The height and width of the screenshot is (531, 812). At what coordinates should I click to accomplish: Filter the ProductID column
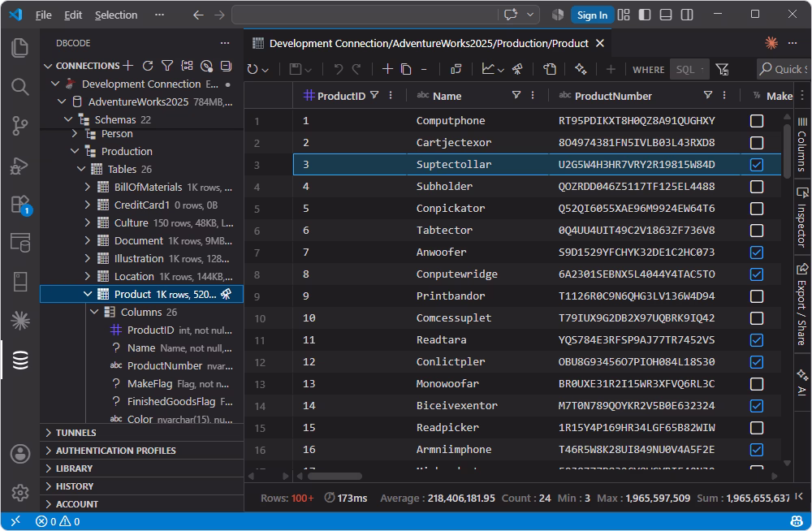(x=374, y=95)
